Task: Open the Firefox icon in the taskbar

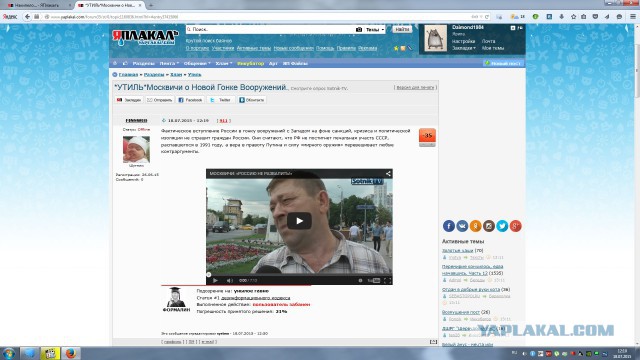Action: 71,353
